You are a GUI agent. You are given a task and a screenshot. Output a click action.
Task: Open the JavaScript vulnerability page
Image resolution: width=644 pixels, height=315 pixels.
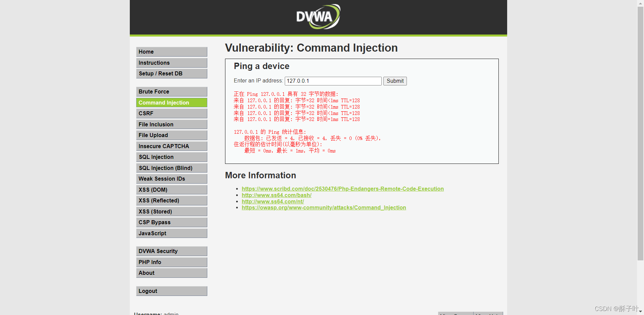tap(171, 233)
